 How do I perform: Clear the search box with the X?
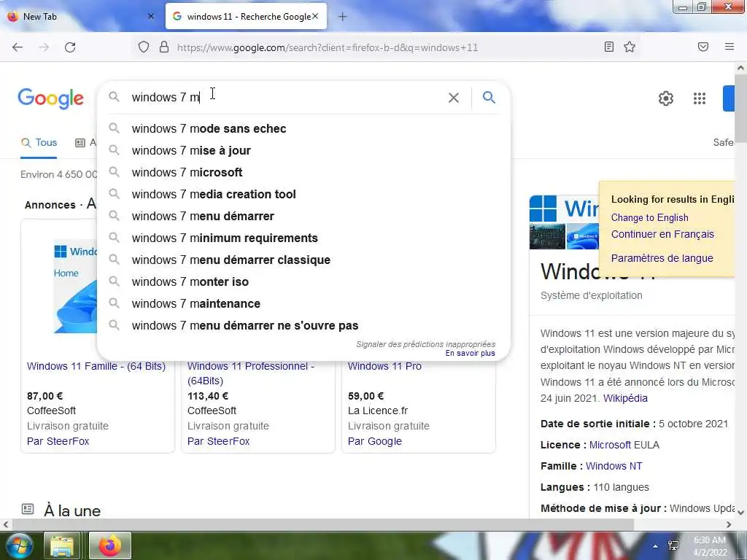[x=454, y=98]
